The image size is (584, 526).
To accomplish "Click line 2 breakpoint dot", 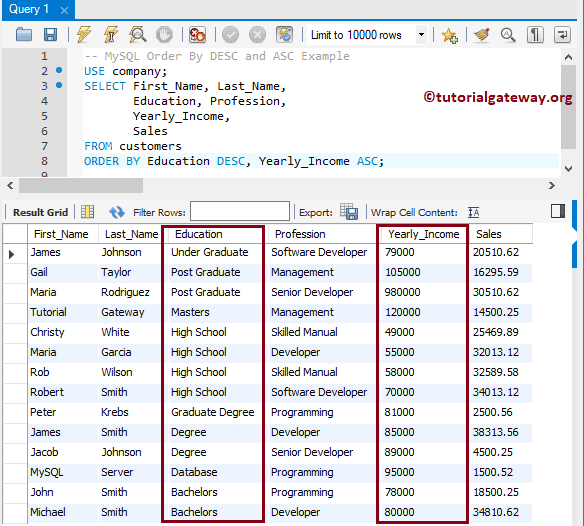I will [x=59, y=70].
